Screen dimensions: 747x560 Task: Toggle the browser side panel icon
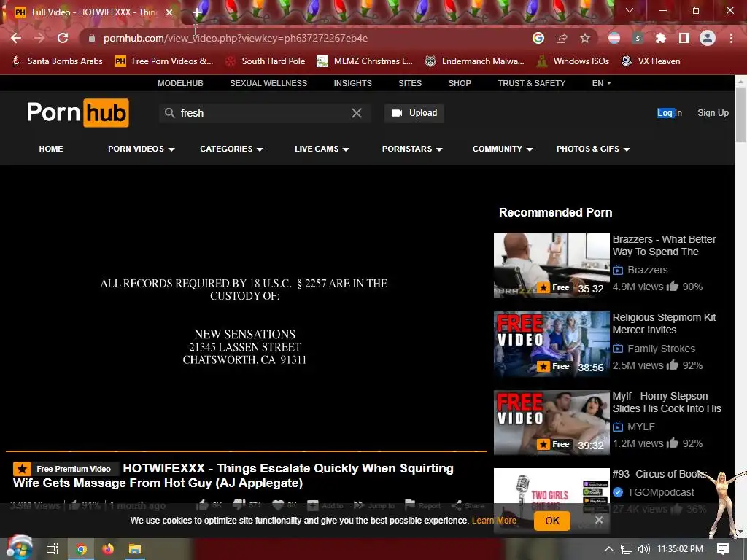(684, 38)
